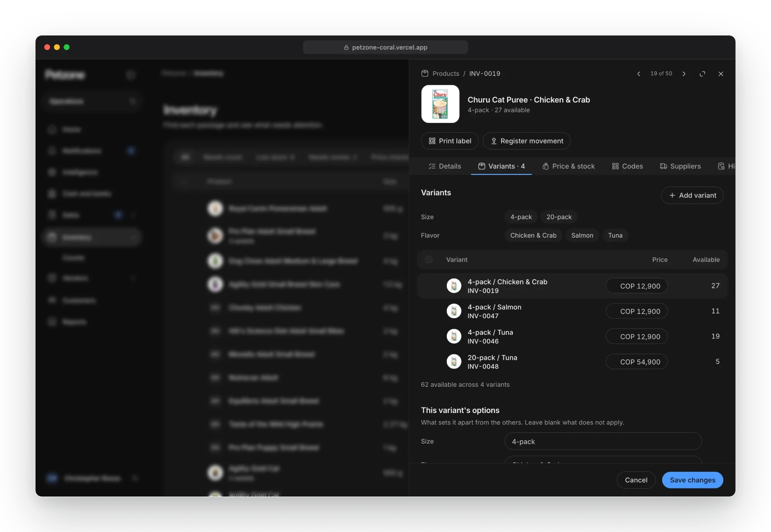Edit the COP 12,900 price for the 4-pack / Tuna variant
This screenshot has width=771, height=532.
click(x=637, y=336)
